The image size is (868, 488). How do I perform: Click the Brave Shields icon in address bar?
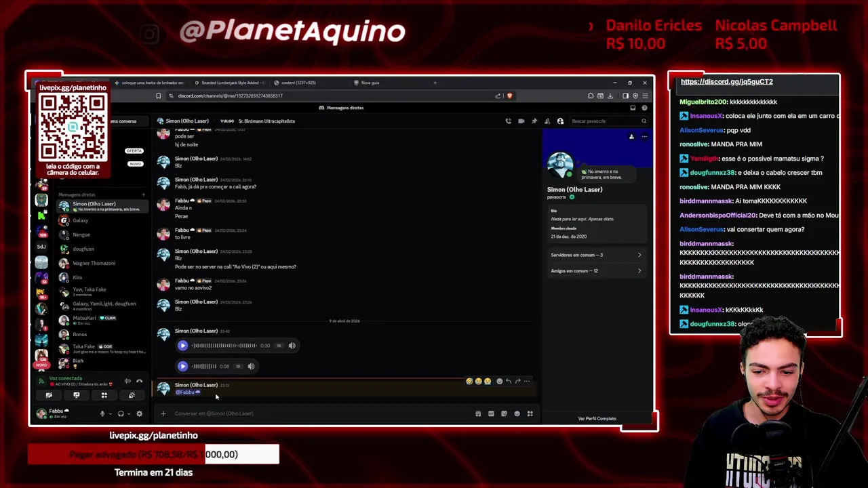pos(509,96)
